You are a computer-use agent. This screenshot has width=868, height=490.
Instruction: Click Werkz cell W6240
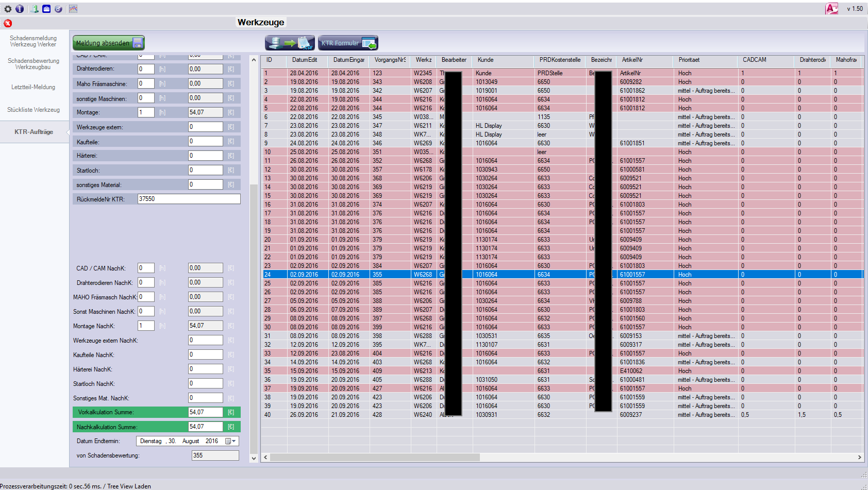(423, 415)
